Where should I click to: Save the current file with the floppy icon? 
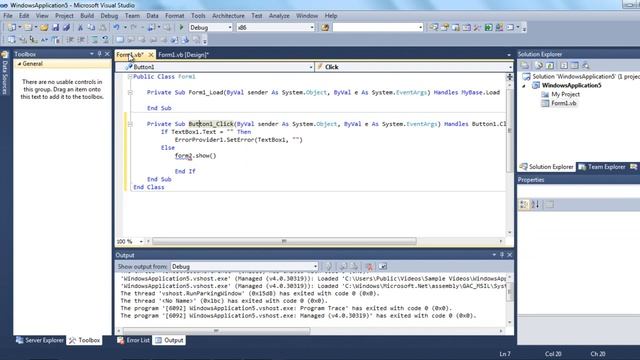coord(55,27)
